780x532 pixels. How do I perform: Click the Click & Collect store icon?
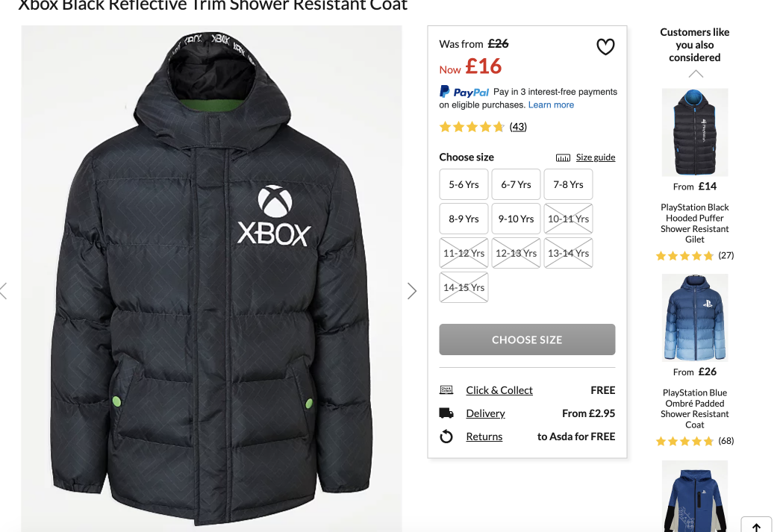click(x=446, y=389)
